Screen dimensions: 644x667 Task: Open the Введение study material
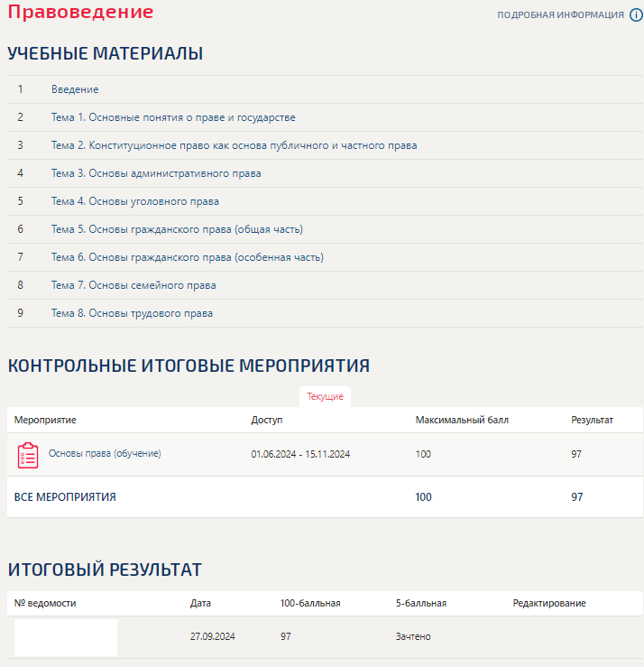tap(75, 89)
